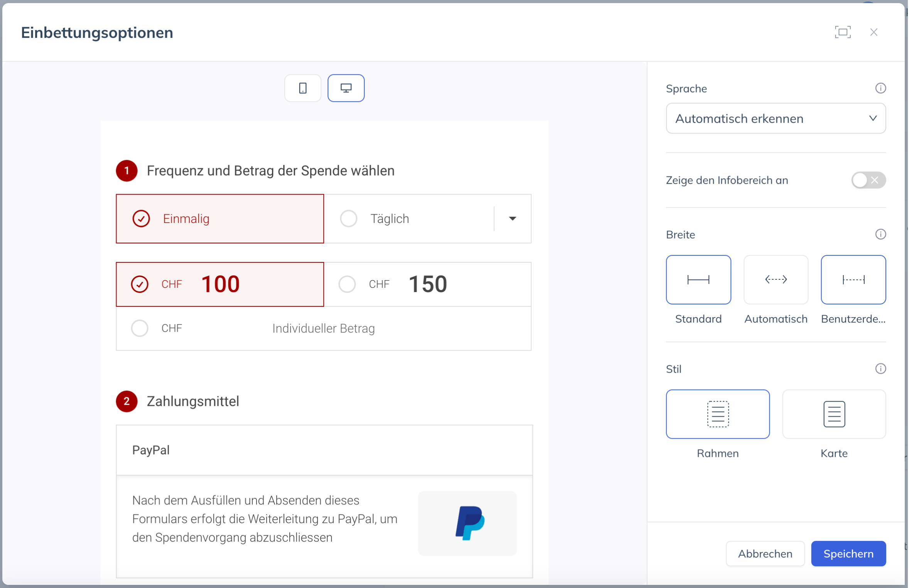Viewport: 909px width, 588px height.
Task: Open the Sprache language dropdown
Action: coord(776,118)
